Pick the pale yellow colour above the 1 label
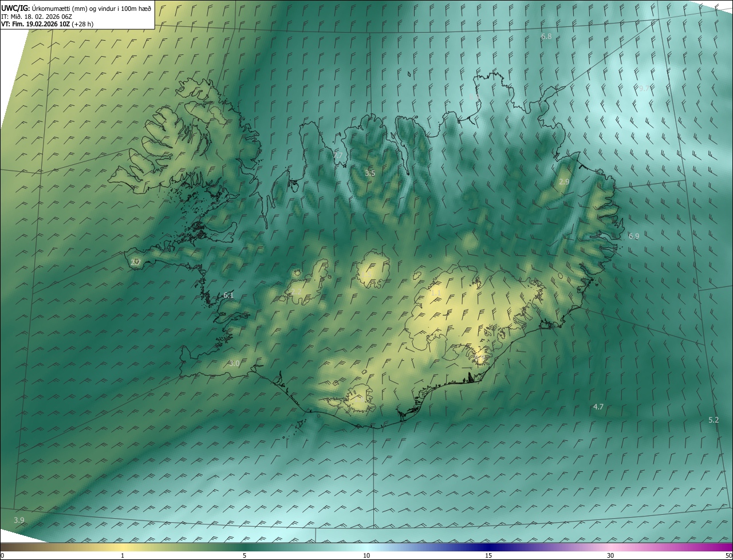The image size is (733, 560). point(123,547)
